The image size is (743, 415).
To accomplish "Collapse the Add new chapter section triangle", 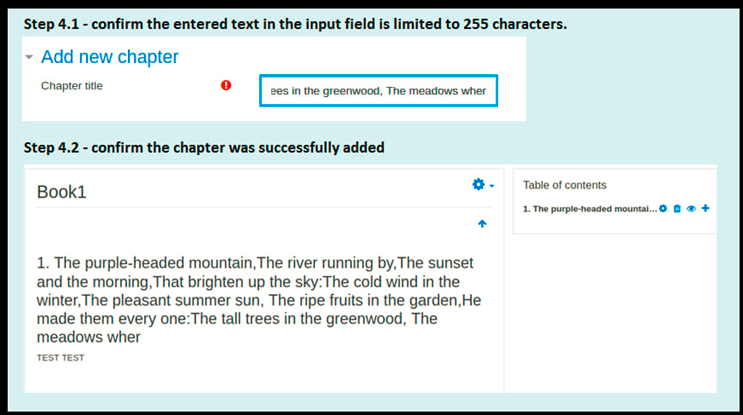I will click(29, 57).
